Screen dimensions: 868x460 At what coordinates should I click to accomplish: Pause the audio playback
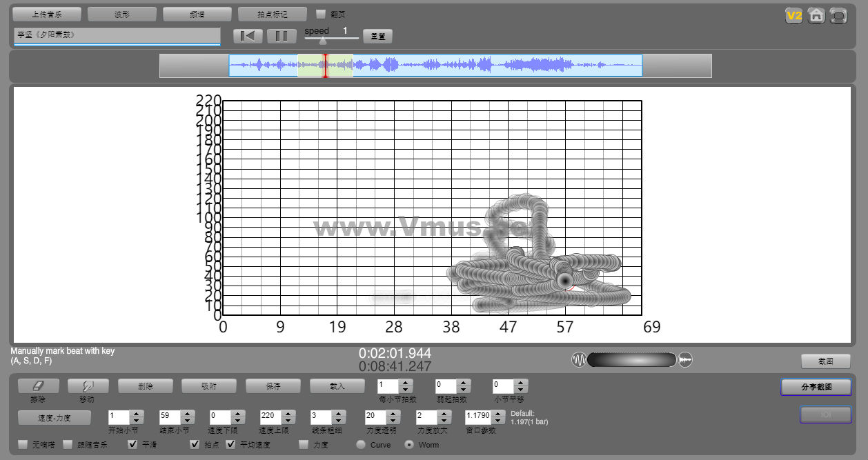click(282, 36)
